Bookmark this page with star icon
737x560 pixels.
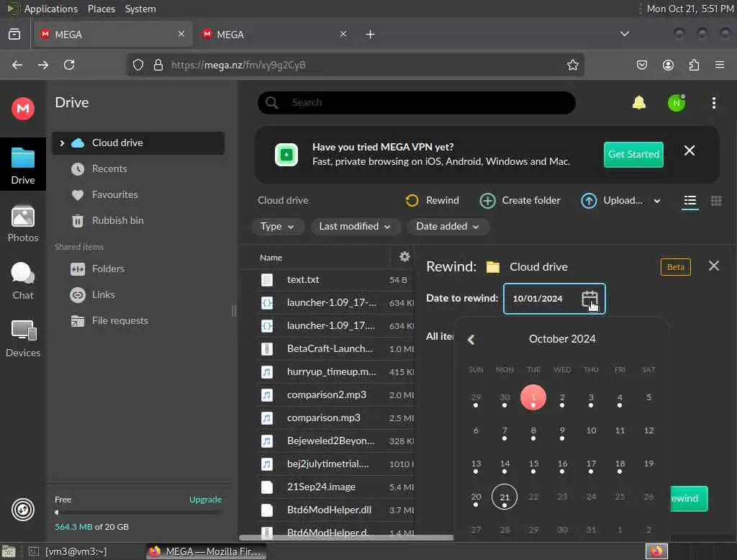click(x=572, y=65)
